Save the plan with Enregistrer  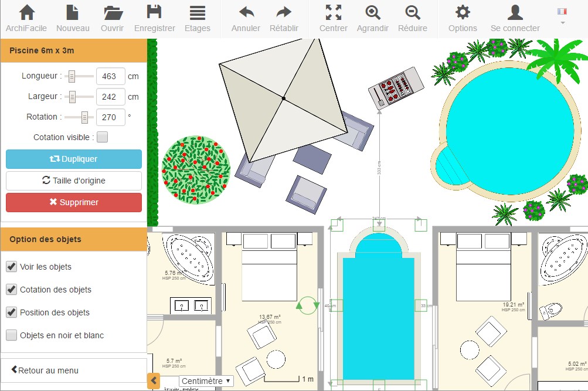154,18
